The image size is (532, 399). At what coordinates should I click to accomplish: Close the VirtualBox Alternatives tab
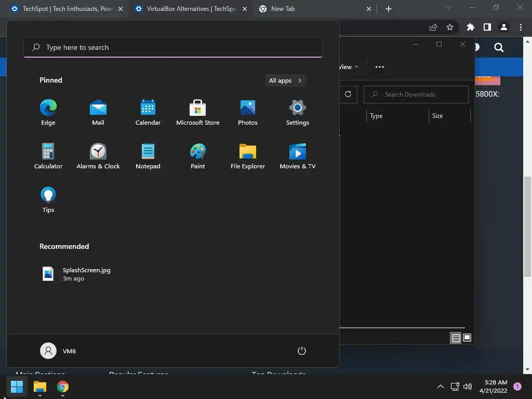[245, 9]
